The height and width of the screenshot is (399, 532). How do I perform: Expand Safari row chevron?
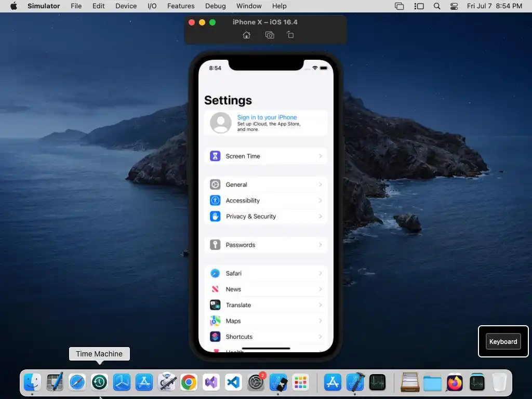point(320,273)
